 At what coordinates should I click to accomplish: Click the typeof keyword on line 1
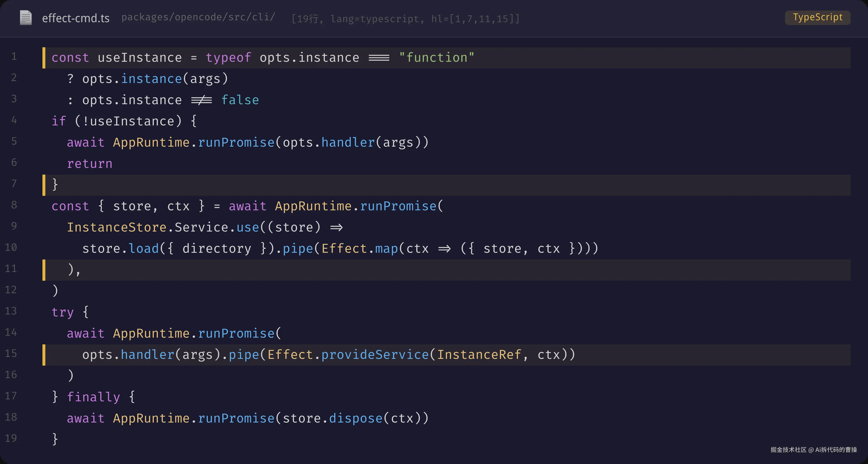tap(229, 58)
